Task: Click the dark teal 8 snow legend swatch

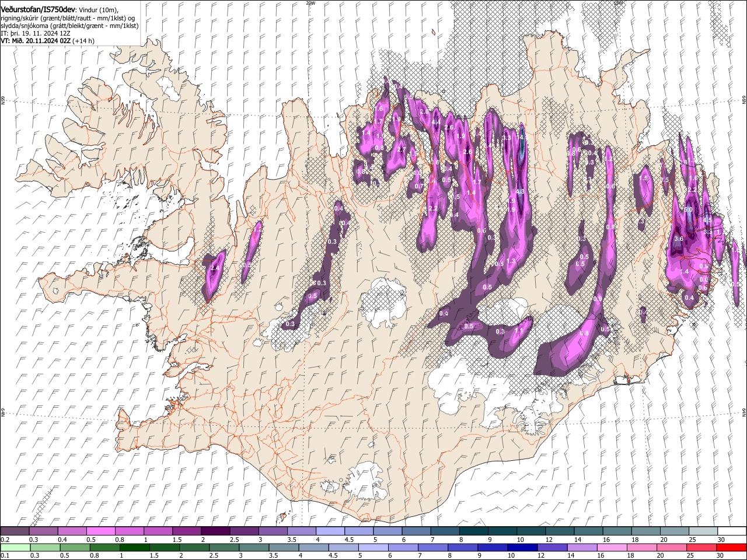Action: (x=473, y=531)
